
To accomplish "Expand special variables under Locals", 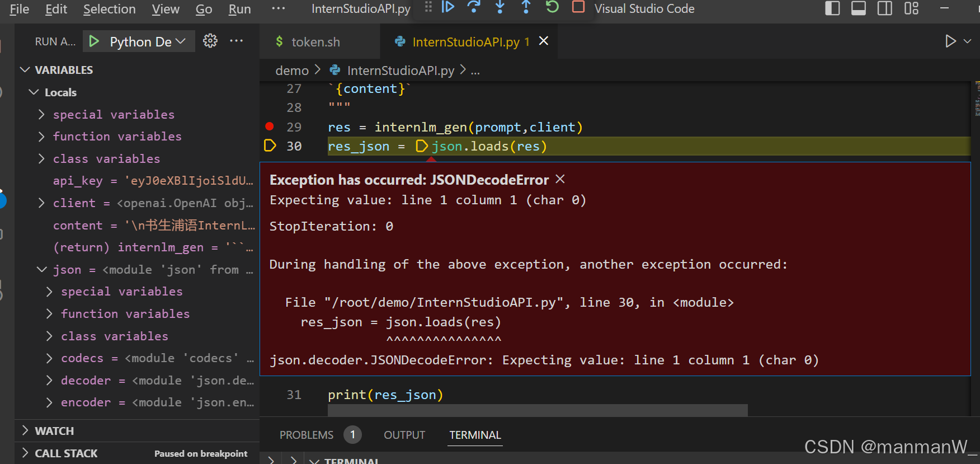I will pyautogui.click(x=41, y=114).
